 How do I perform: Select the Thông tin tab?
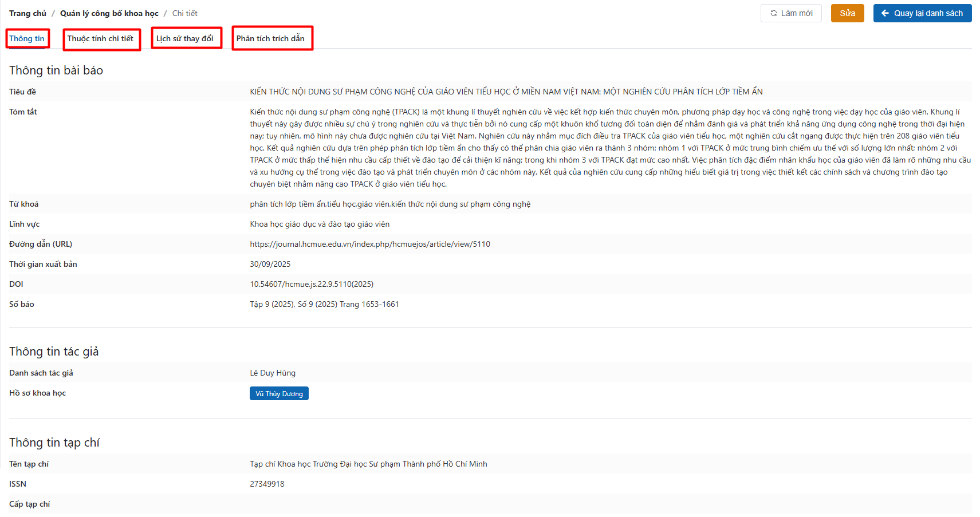[x=27, y=38]
